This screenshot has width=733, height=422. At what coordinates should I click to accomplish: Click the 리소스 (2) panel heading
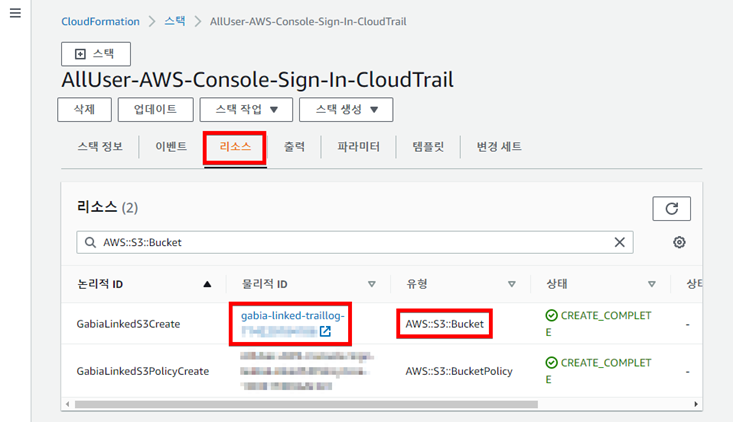pyautogui.click(x=108, y=207)
